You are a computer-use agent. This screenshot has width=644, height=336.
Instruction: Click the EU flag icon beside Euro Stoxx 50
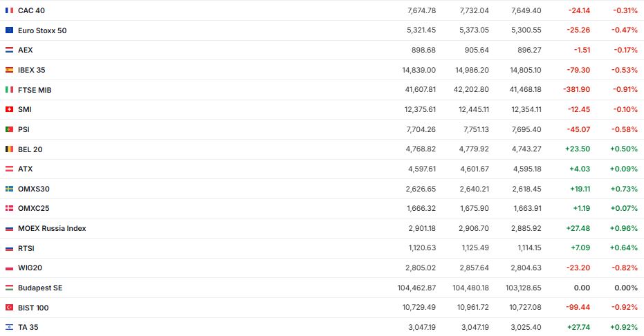tap(9, 30)
